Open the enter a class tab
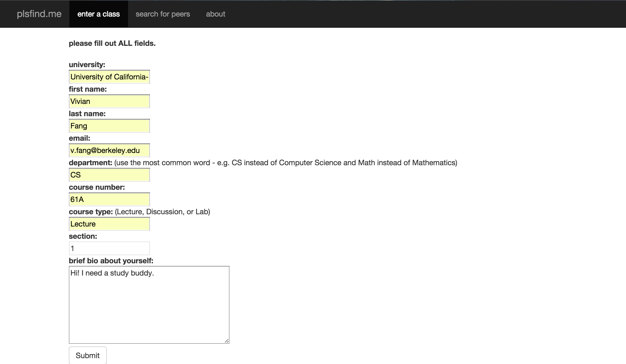Screen dimensions: 626x364 pyautogui.click(x=98, y=14)
